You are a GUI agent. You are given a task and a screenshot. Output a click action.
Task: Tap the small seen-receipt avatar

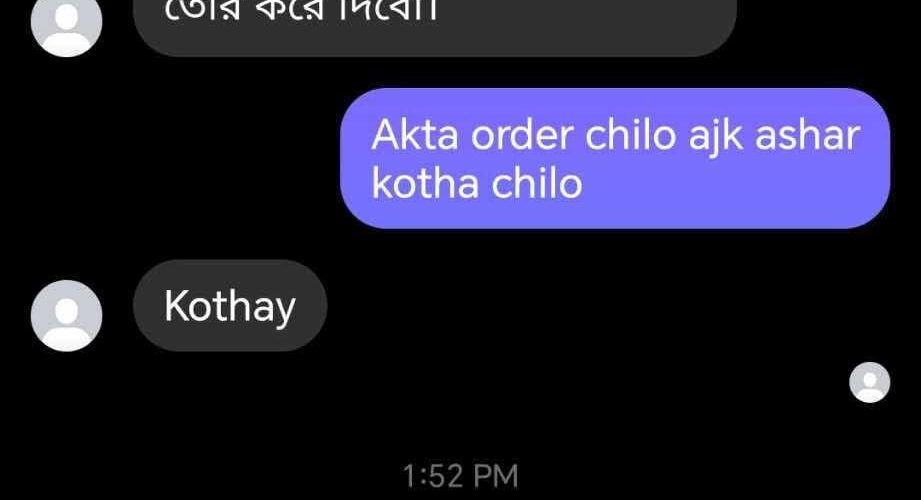(x=869, y=382)
